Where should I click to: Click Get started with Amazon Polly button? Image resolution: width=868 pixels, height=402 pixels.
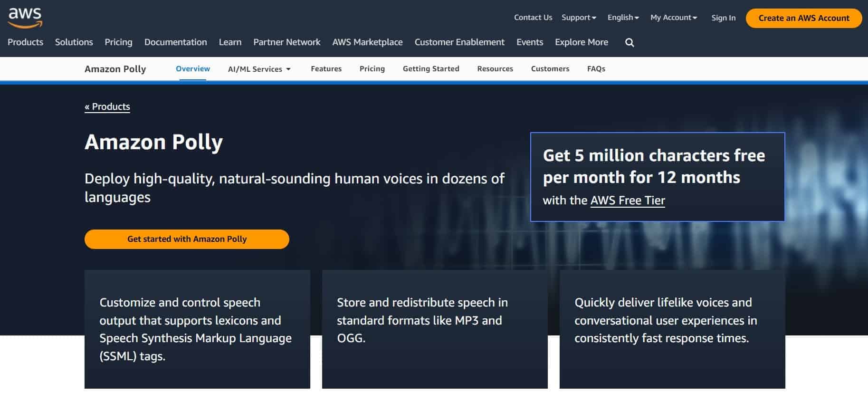tap(187, 239)
